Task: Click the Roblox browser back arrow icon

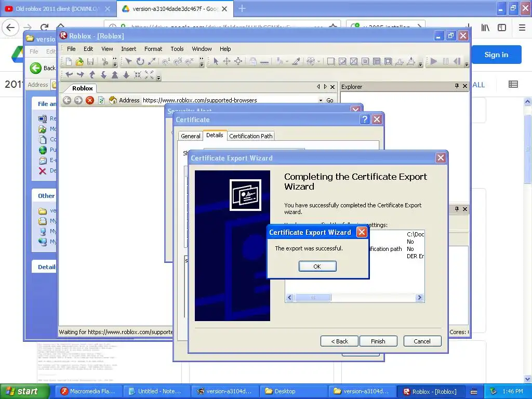Action: 67,100
